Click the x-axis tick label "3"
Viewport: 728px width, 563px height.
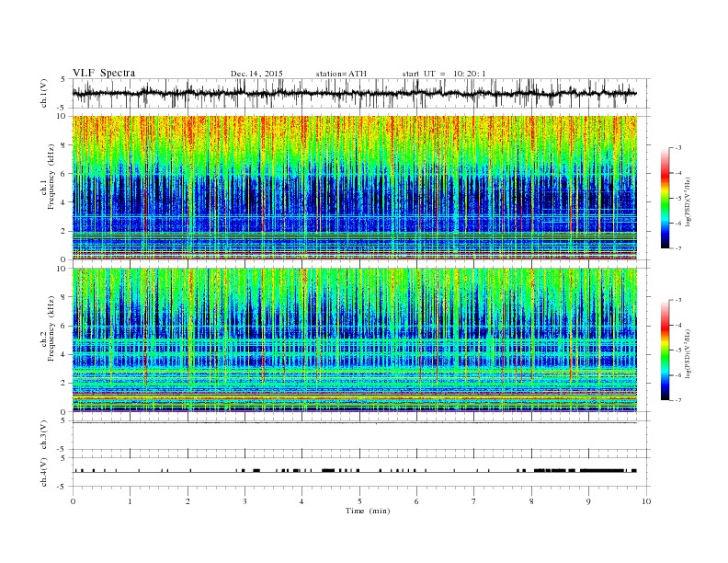pos(245,501)
